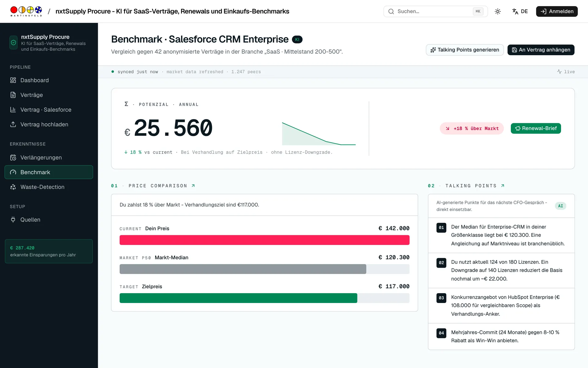588x368 pixels.
Task: Click the nxtSupply Procure breadcrumb title
Action: pyautogui.click(x=172, y=11)
